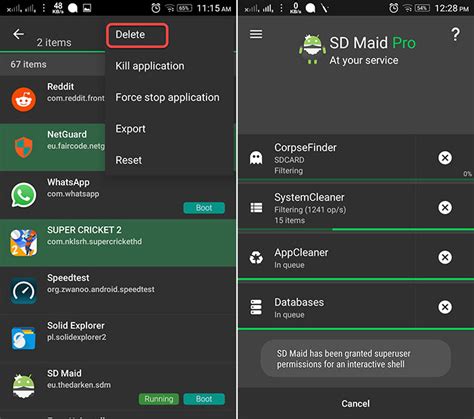Open the help question mark icon

455,34
